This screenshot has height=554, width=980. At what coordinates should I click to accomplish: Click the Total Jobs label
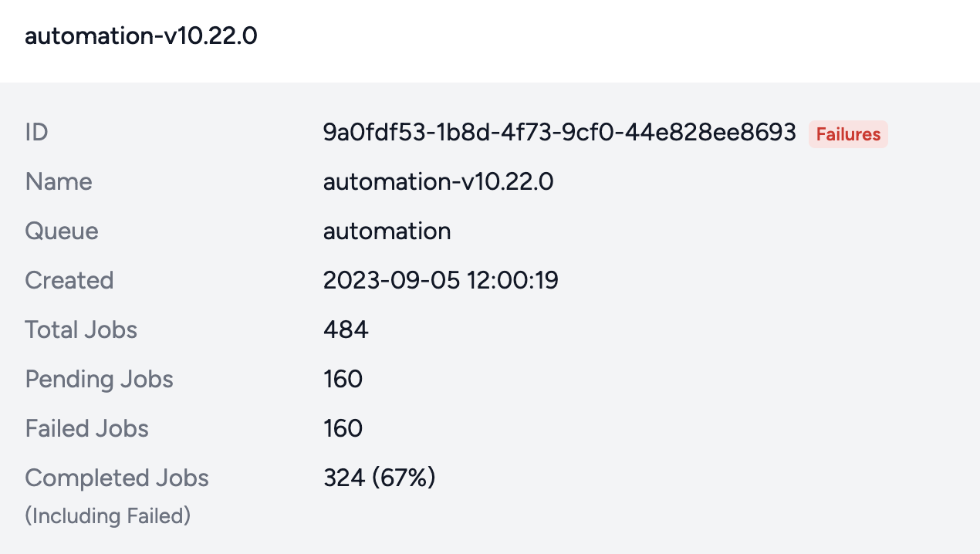pos(81,329)
